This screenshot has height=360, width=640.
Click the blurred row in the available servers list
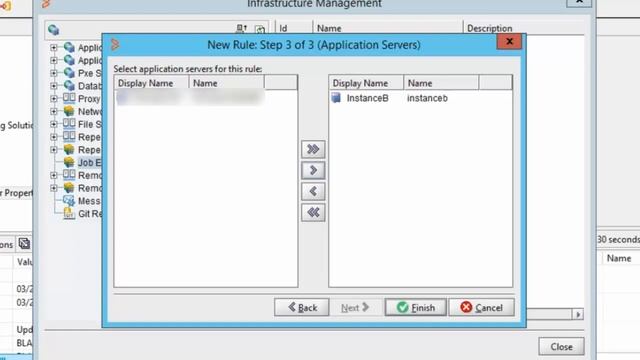(x=190, y=98)
